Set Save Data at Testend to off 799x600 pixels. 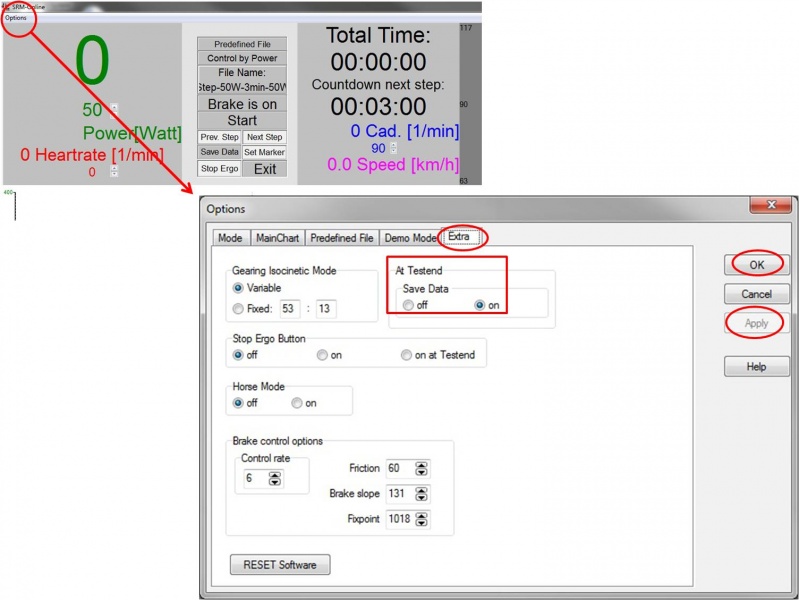tap(408, 305)
